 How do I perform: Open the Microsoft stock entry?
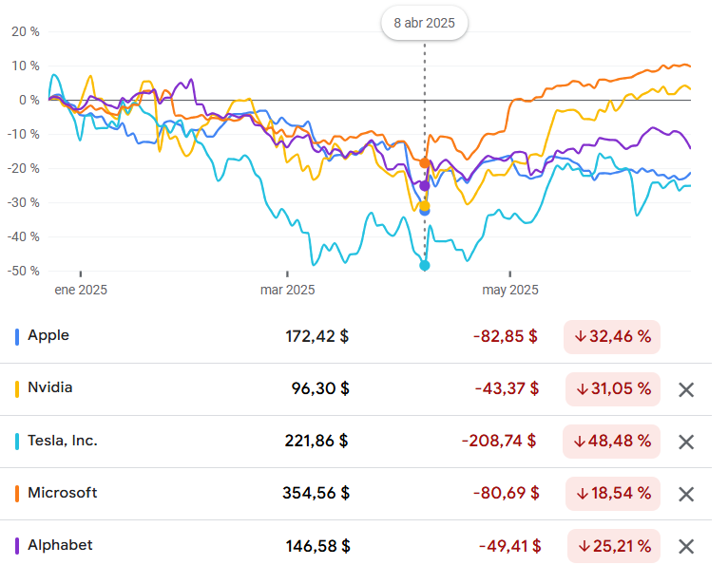63,493
